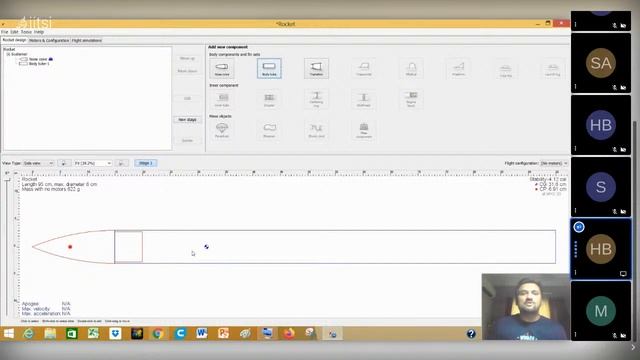The image size is (640, 360).
Task: Add a Launch lug component
Action: pyautogui.click(x=553, y=69)
